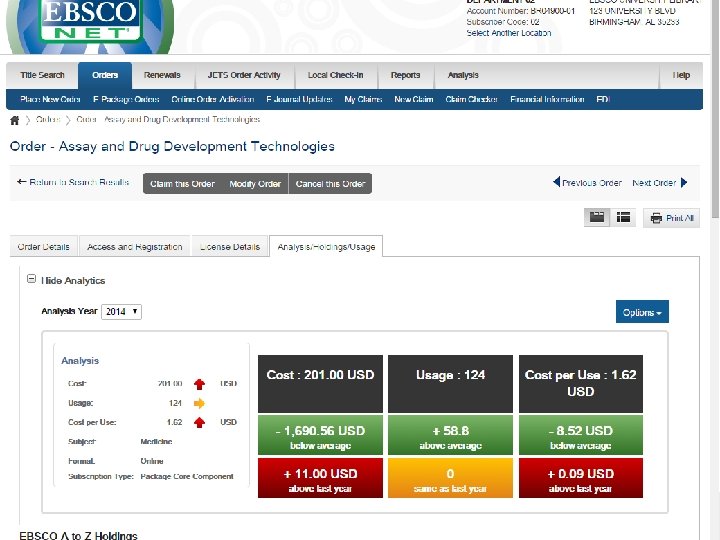This screenshot has height=540, width=720.
Task: Click green -8.52 USD below average tile
Action: [581, 435]
